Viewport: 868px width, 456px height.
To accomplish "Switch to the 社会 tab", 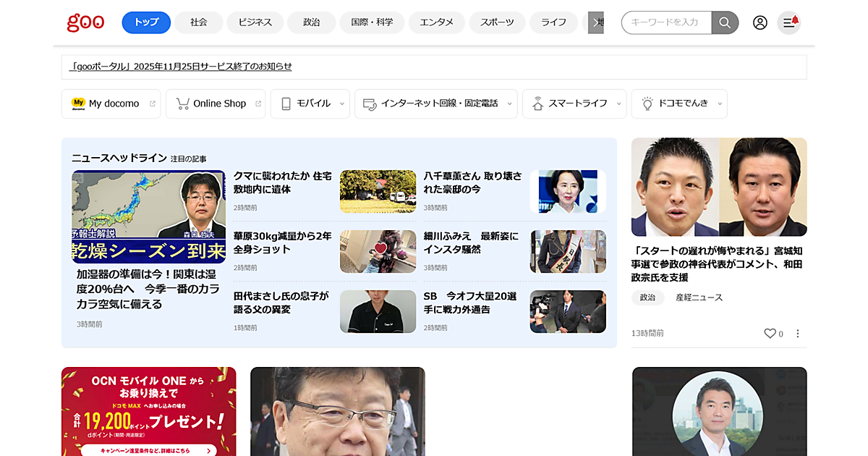I will tap(199, 22).
